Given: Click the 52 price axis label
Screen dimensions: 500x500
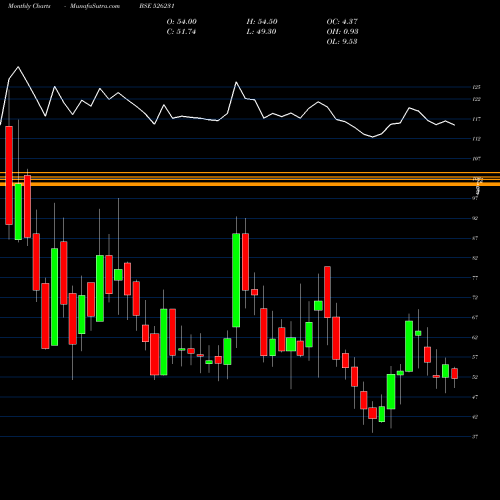Looking at the screenshot, I should pyautogui.click(x=475, y=377).
